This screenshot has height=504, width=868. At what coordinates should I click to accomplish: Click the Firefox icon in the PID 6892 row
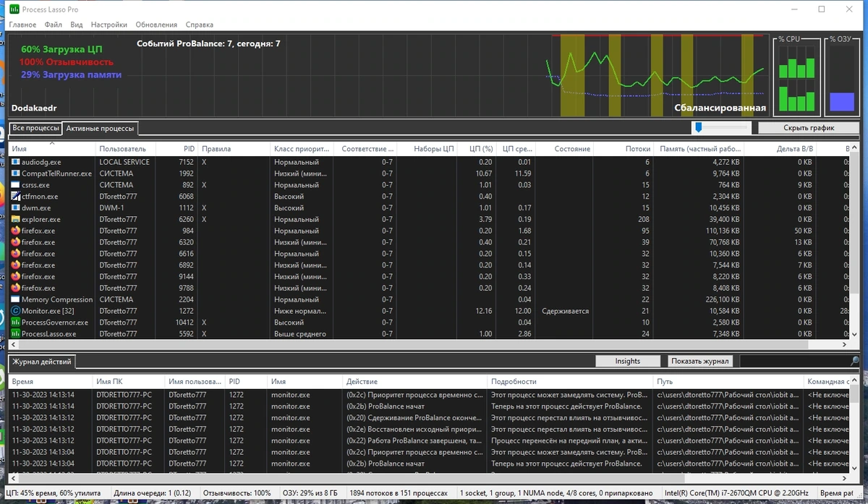(15, 265)
